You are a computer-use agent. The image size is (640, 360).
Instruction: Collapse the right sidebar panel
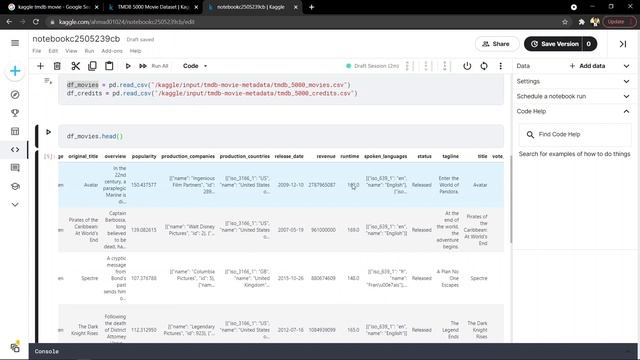tap(622, 44)
